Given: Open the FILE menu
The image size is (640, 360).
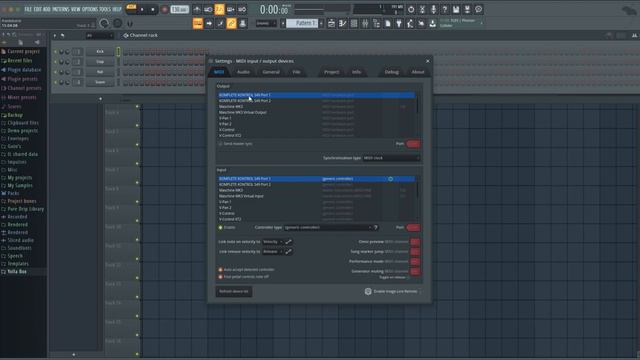Looking at the screenshot, I should pos(28,9).
